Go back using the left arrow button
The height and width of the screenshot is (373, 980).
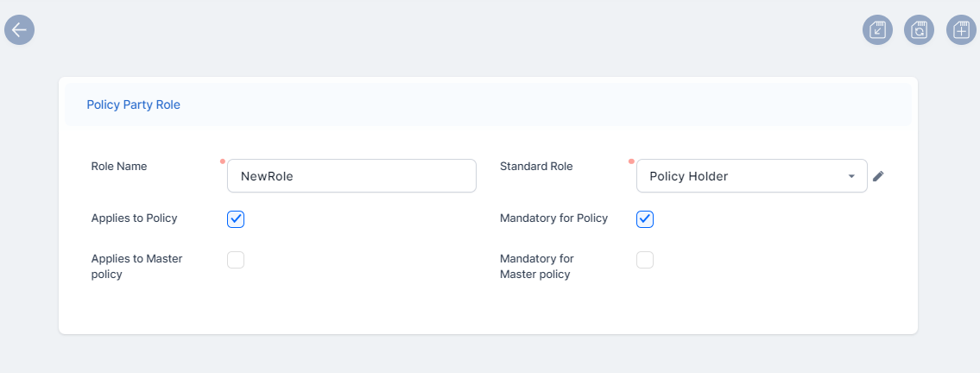tap(19, 29)
